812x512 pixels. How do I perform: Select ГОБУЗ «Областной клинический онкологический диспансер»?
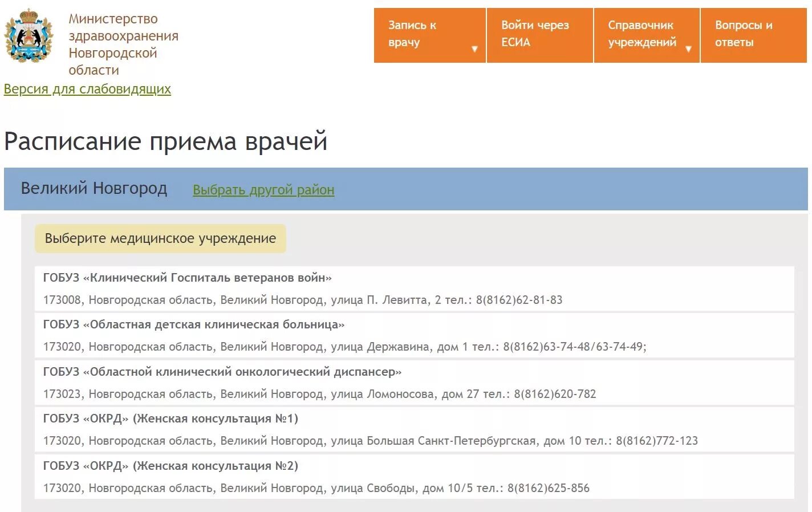tap(222, 372)
